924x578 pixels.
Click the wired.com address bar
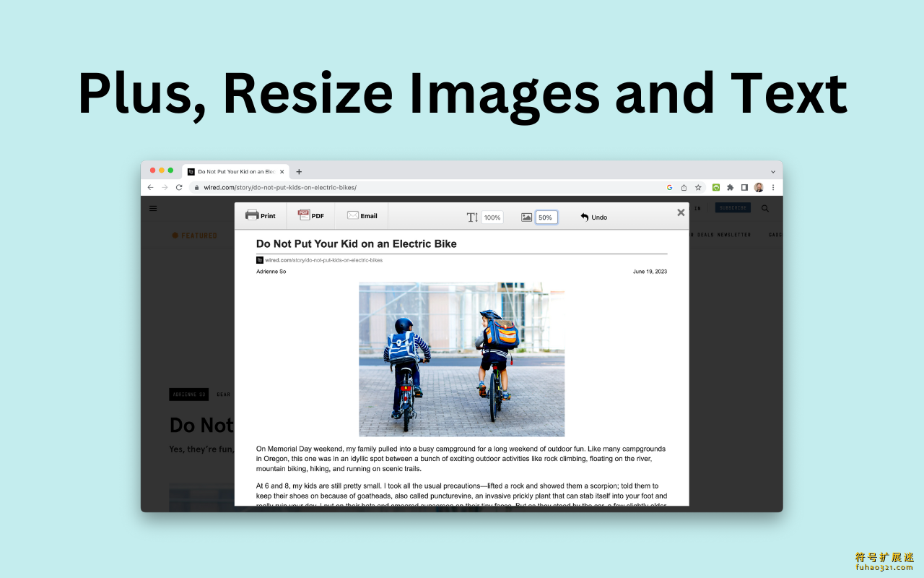tap(426, 187)
